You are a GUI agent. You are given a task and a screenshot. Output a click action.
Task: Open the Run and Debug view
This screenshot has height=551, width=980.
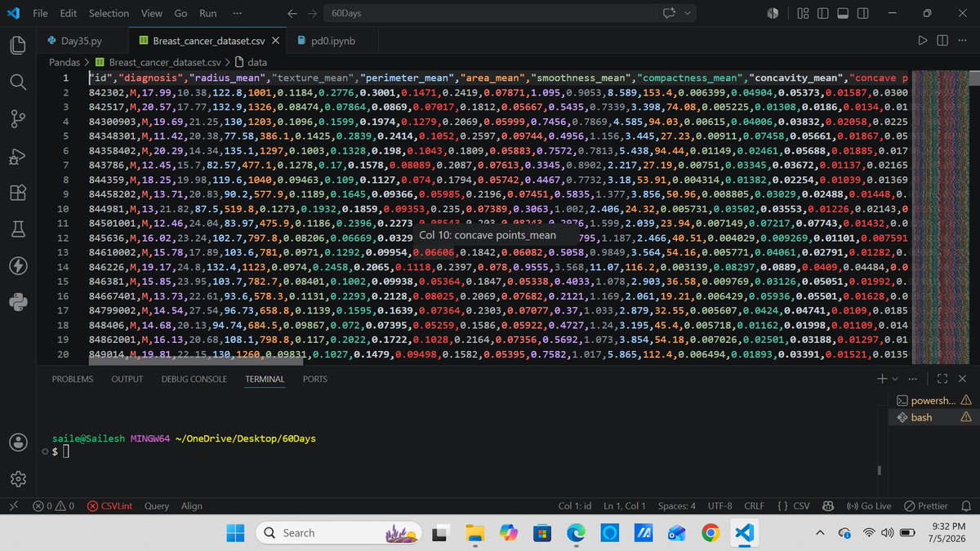click(18, 156)
